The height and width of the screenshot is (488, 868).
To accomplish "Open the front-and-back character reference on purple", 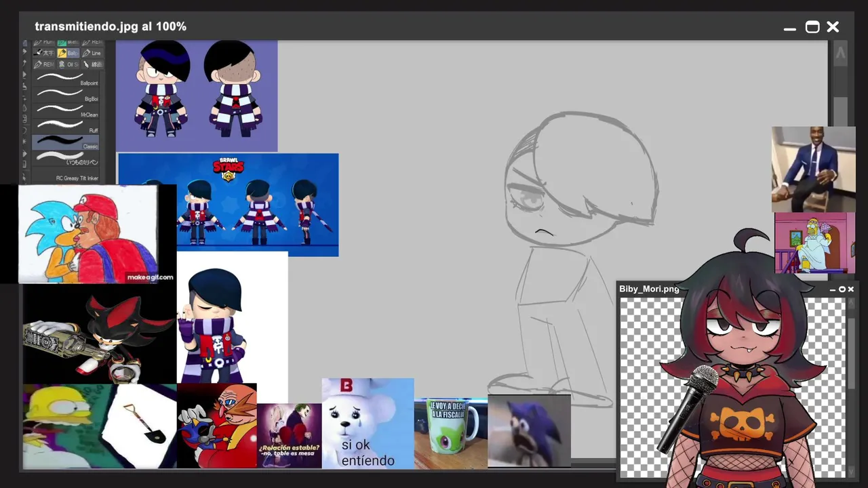I will click(x=197, y=96).
